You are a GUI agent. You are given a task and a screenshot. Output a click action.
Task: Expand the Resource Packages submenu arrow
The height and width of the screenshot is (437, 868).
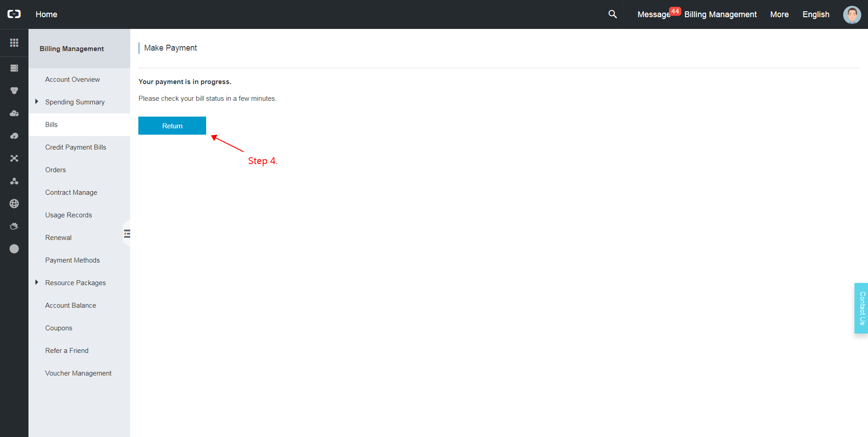click(x=37, y=282)
